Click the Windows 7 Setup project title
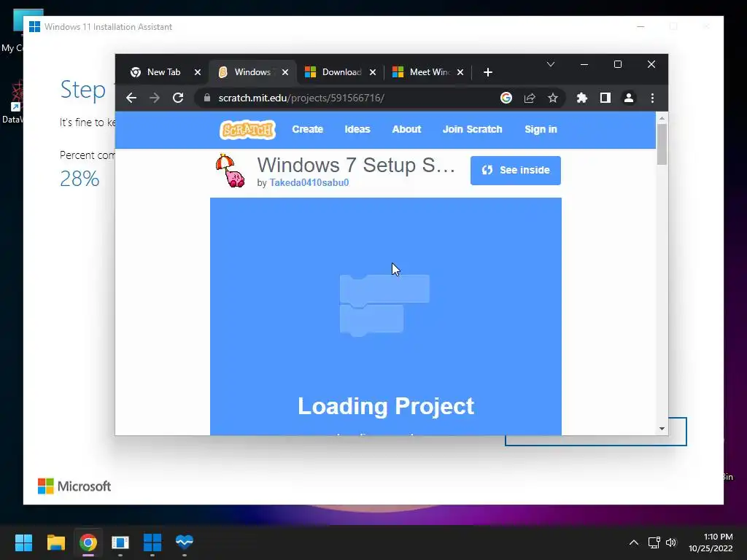 click(x=356, y=166)
